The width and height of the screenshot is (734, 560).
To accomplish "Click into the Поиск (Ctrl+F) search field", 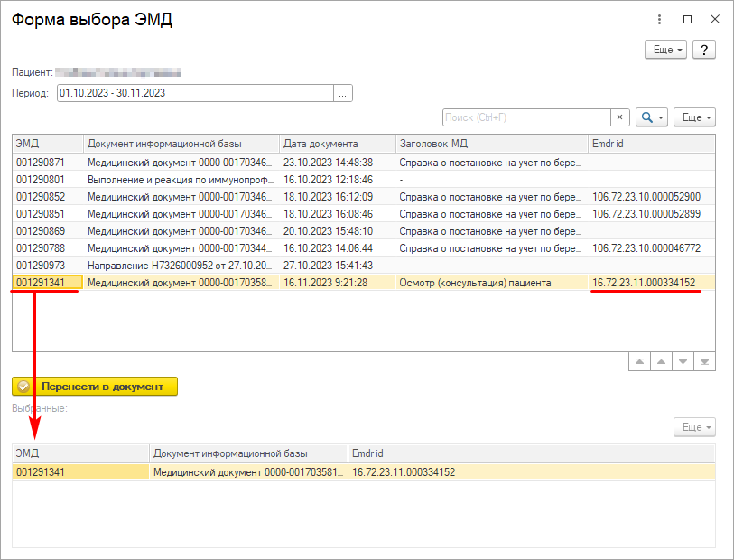I will (x=525, y=117).
